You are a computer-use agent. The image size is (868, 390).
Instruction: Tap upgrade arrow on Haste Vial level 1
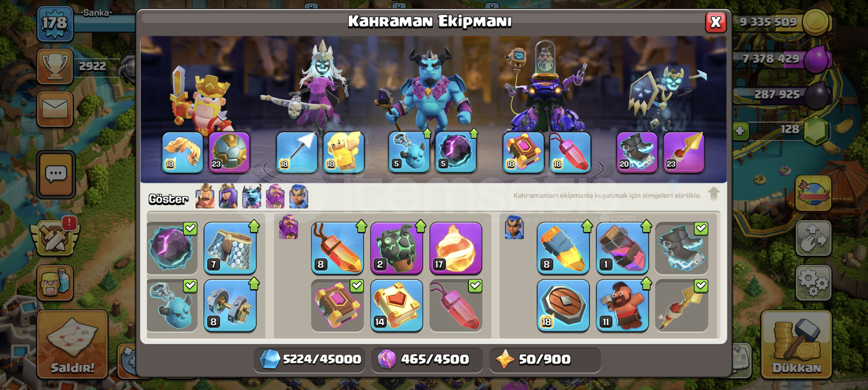(x=646, y=226)
